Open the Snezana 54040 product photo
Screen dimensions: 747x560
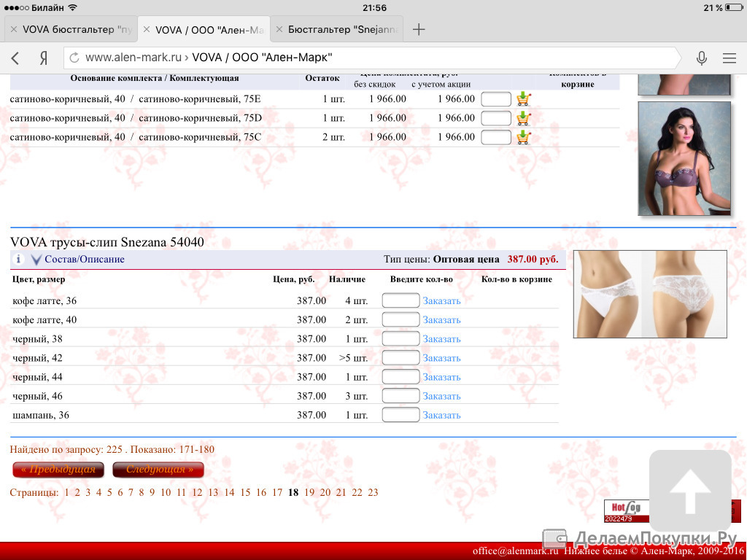[650, 294]
